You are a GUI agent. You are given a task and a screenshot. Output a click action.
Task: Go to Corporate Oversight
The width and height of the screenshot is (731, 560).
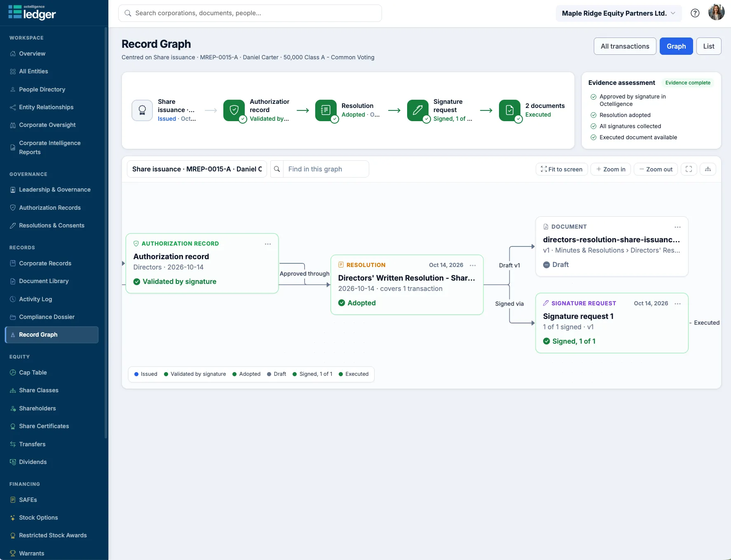click(52, 125)
